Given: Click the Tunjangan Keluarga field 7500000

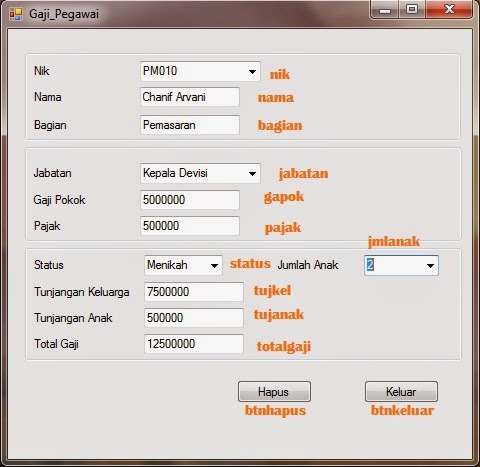Looking at the screenshot, I should [194, 292].
